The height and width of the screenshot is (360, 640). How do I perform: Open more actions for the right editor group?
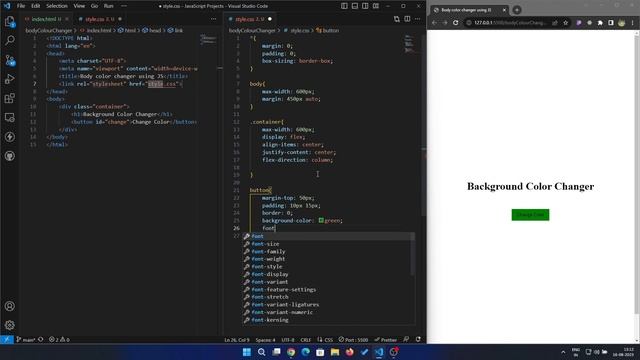coord(418,19)
